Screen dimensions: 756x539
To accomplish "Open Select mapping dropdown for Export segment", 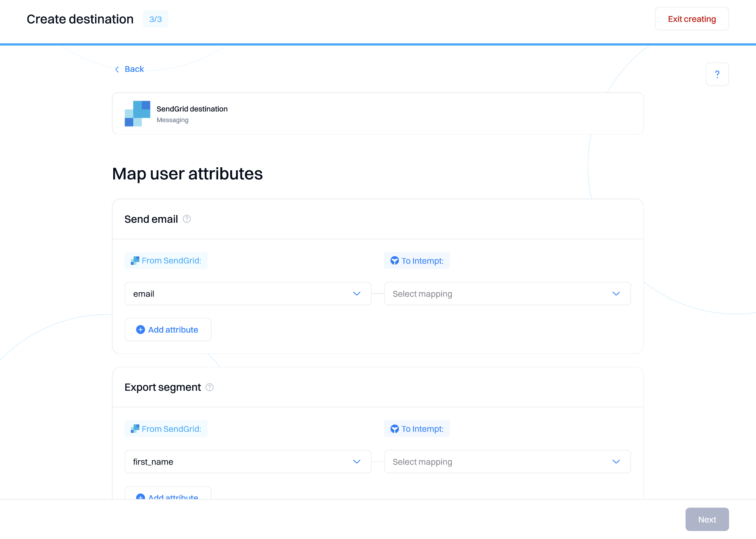I will click(x=507, y=461).
